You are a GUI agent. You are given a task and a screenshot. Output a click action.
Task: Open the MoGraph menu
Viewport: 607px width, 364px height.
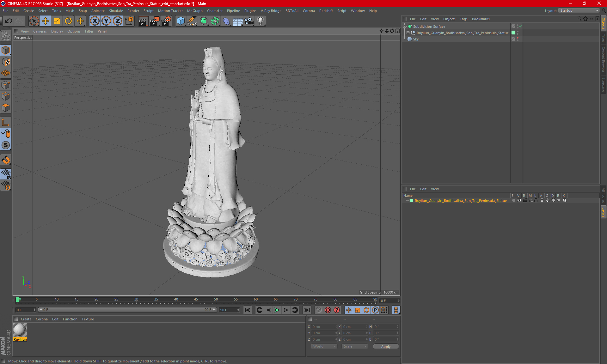click(195, 11)
